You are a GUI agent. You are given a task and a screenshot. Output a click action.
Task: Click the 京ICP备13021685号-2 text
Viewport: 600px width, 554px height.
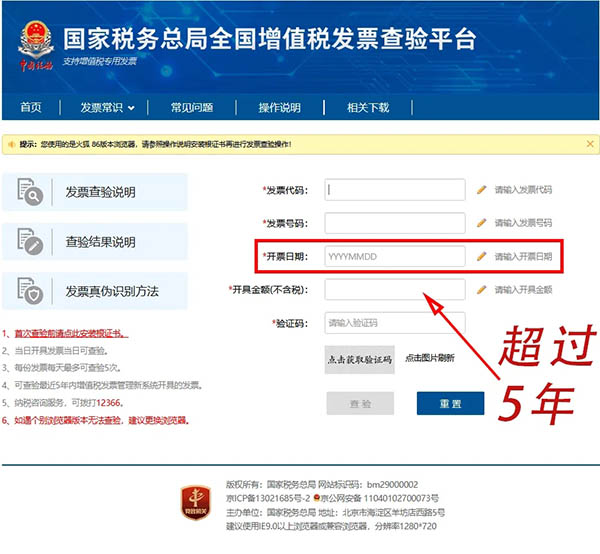click(x=268, y=498)
